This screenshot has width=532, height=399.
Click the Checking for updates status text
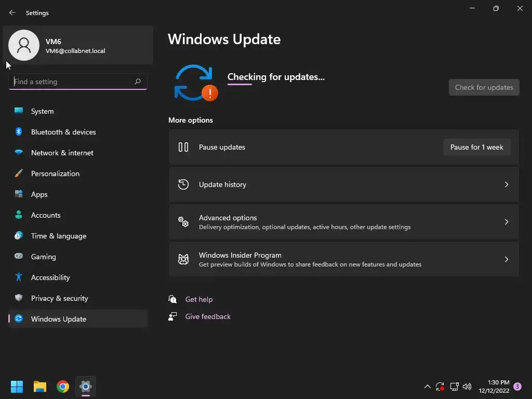(x=276, y=77)
